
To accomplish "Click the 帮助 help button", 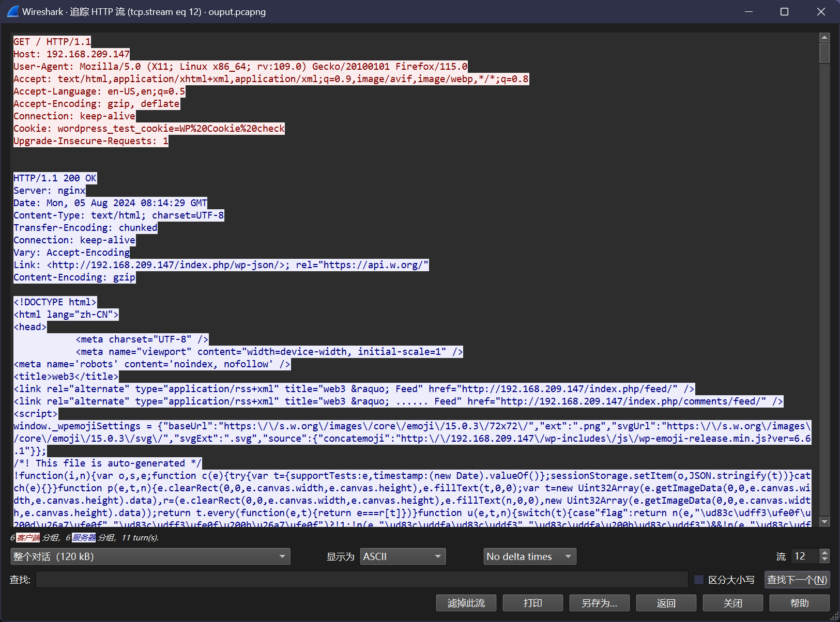I will click(800, 603).
